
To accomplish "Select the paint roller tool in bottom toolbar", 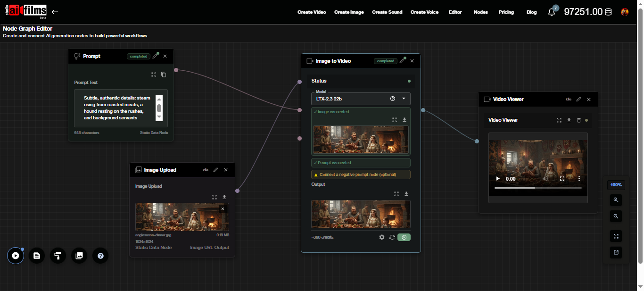I will coord(58,256).
